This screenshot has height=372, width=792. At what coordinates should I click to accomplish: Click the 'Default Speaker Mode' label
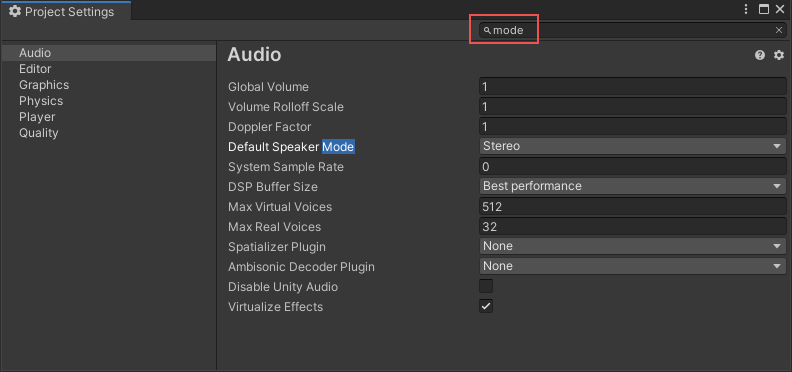pyautogui.click(x=291, y=147)
